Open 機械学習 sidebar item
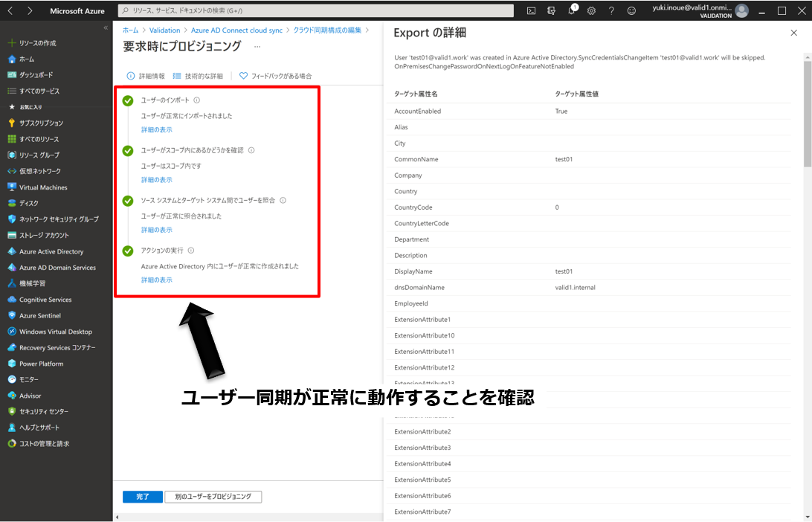Image resolution: width=812 pixels, height=522 pixels. tap(27, 284)
